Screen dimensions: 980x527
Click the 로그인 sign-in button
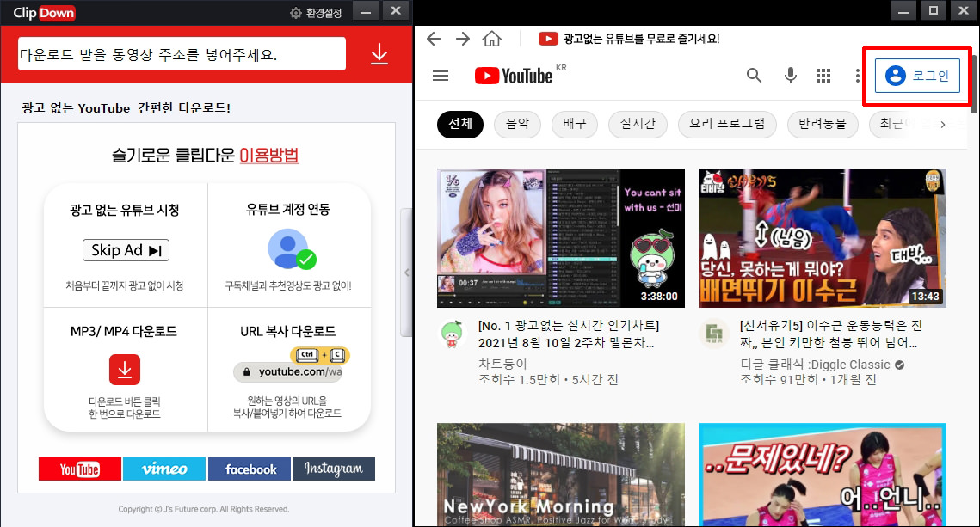pyautogui.click(x=917, y=76)
